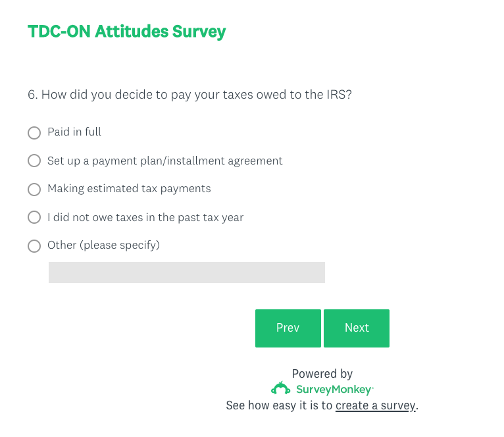Click the SurveyMonkey wordmark text

pos(334,390)
